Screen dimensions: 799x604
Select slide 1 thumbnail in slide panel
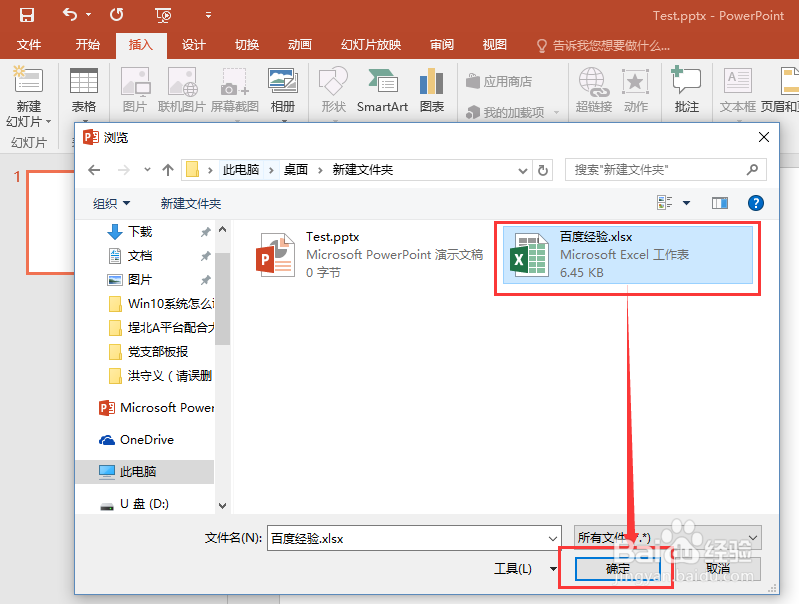tap(51, 222)
